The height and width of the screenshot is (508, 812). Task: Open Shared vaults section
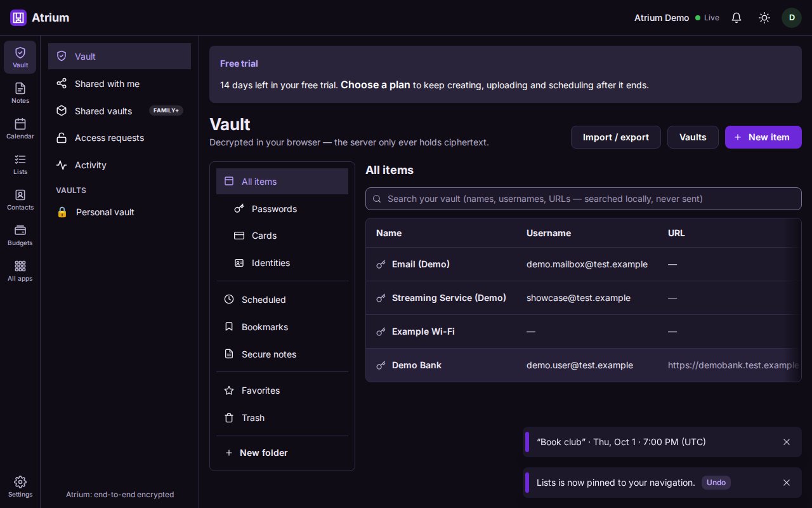[119, 110]
